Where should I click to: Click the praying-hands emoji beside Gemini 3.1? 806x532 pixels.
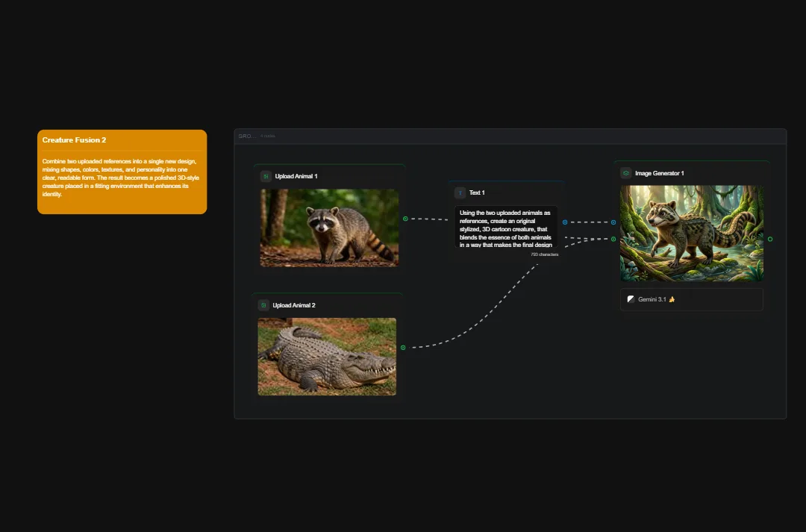pos(672,299)
